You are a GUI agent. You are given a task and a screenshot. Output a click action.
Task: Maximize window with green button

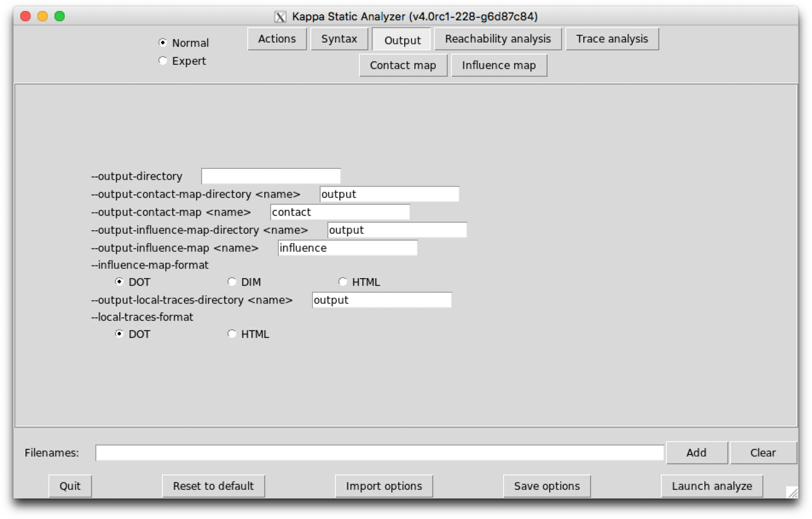point(60,16)
